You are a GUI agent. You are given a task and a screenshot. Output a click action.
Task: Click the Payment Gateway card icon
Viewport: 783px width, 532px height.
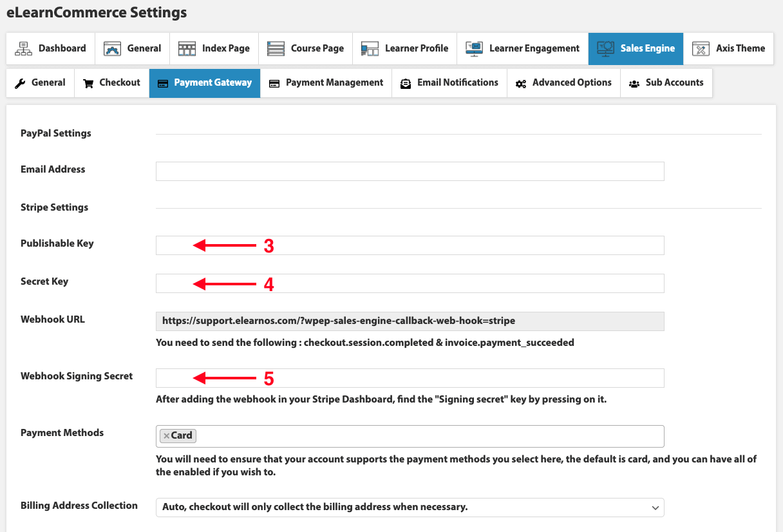coord(163,83)
